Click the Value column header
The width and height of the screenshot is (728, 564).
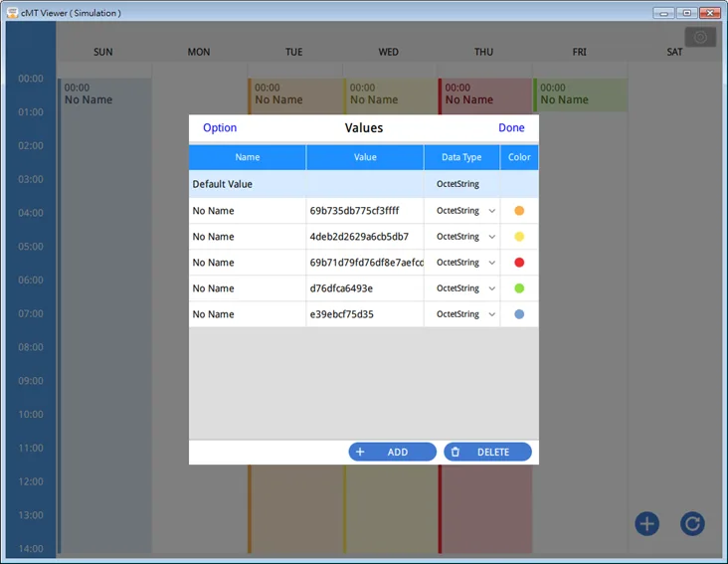(x=365, y=157)
